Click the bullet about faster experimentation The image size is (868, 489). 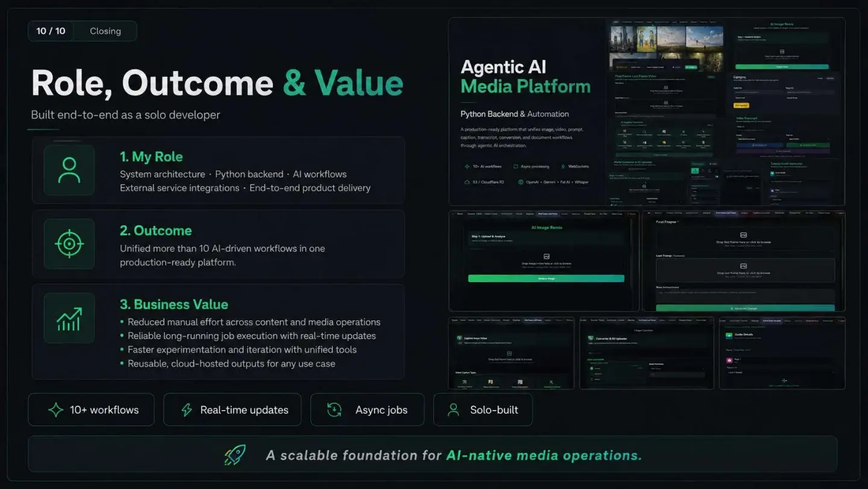(x=238, y=350)
